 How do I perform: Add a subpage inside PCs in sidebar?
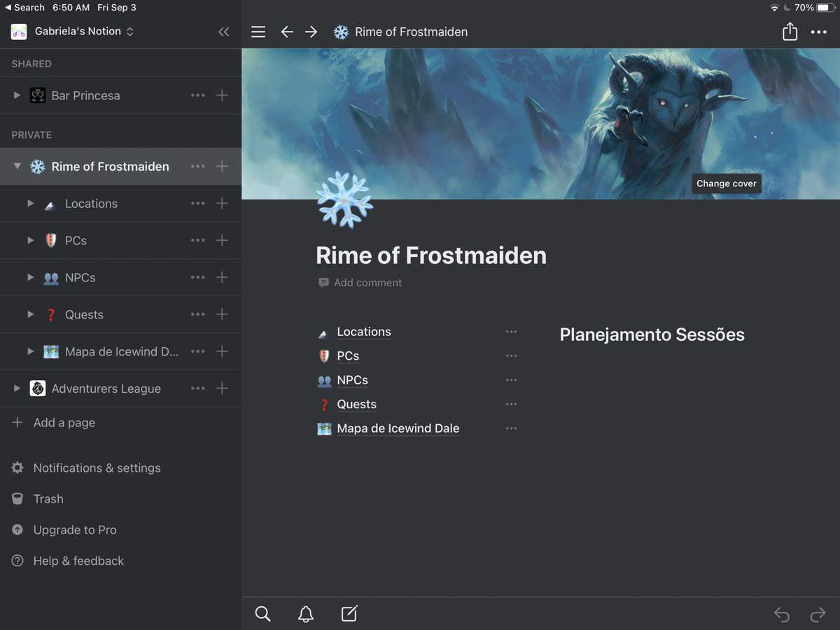pyautogui.click(x=222, y=241)
